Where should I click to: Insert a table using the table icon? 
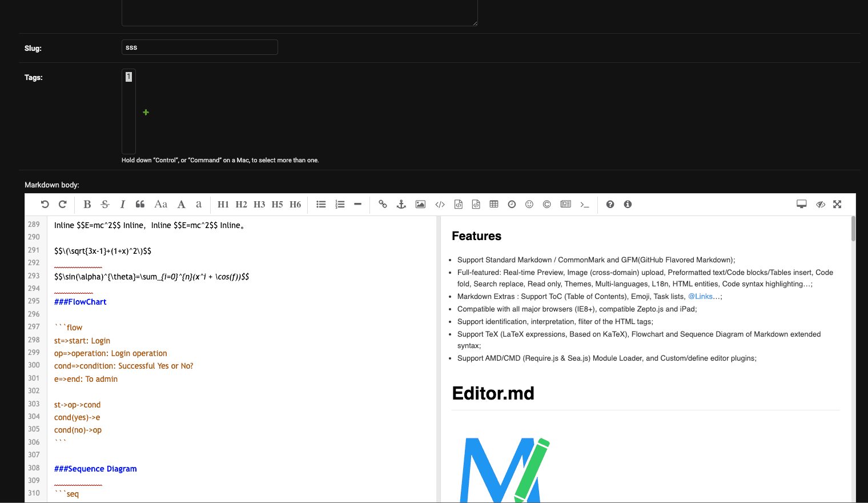point(494,205)
